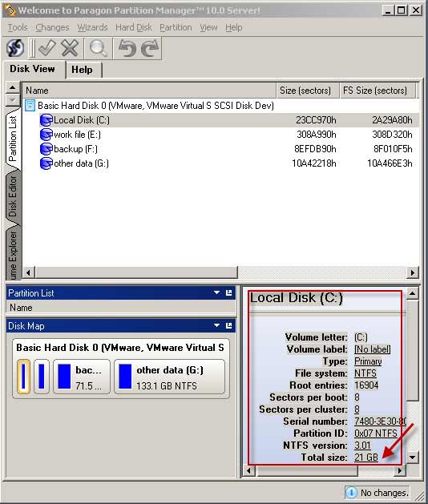Viewport: 428px width, 504px height.
Task: Click the [No label] volume label link
Action: pyautogui.click(x=373, y=349)
